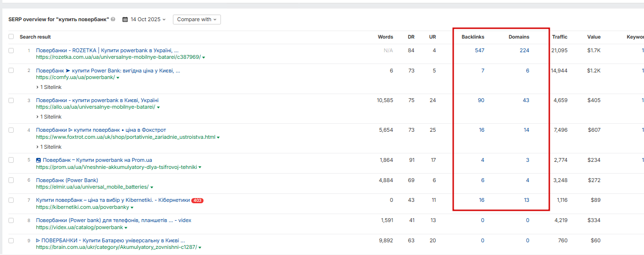Expand the 1 Sitelink row under foxtrot.com.ua
Image resolution: width=644 pixels, height=255 pixels.
click(49, 147)
